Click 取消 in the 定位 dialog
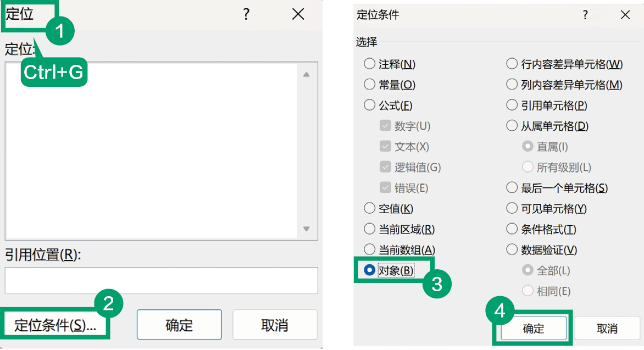The image size is (644, 350). pyautogui.click(x=275, y=325)
